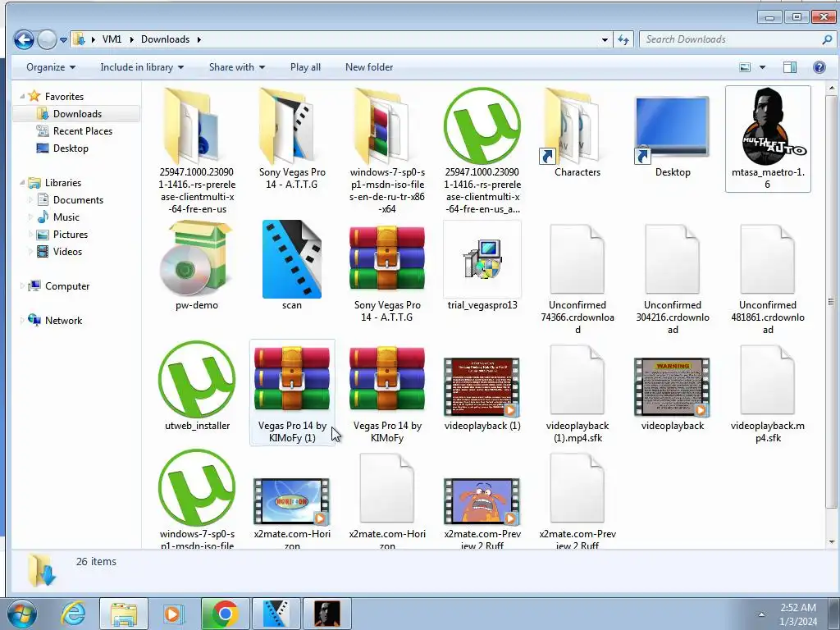
Task: Create a New folder
Action: [369, 67]
